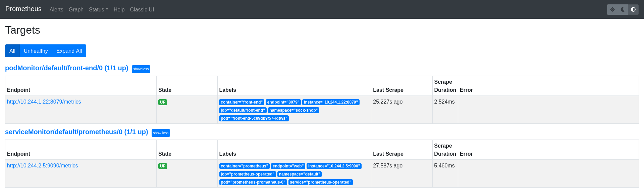Select the auto theme half-circle icon
Screen dimensions: 644x193
tap(633, 9)
